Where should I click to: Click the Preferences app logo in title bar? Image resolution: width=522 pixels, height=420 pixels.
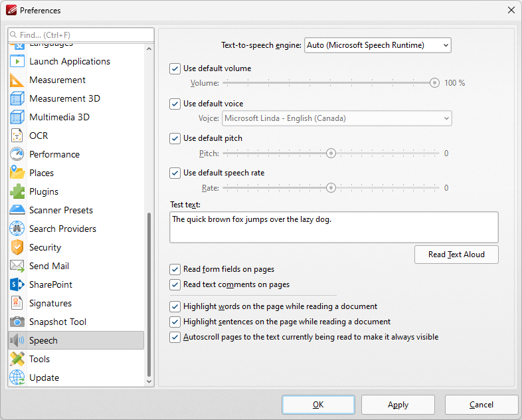coord(11,11)
